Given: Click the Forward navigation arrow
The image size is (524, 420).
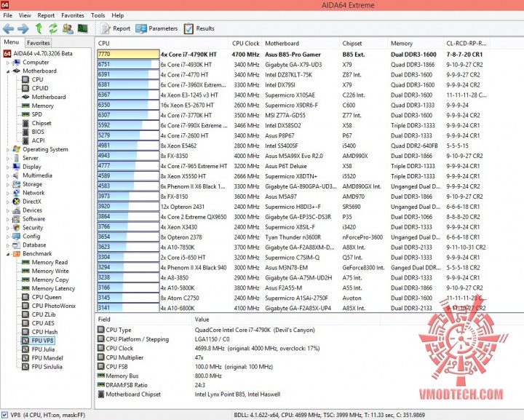Looking at the screenshot, I should tap(23, 28).
